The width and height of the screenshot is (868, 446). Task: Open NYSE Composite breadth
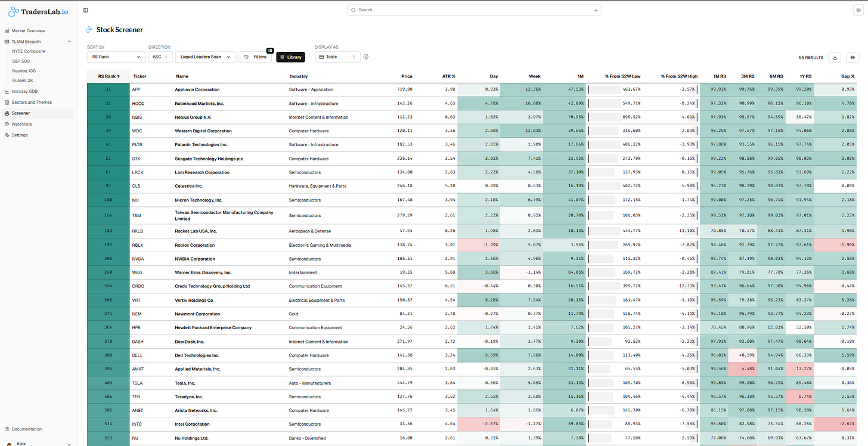[29, 51]
